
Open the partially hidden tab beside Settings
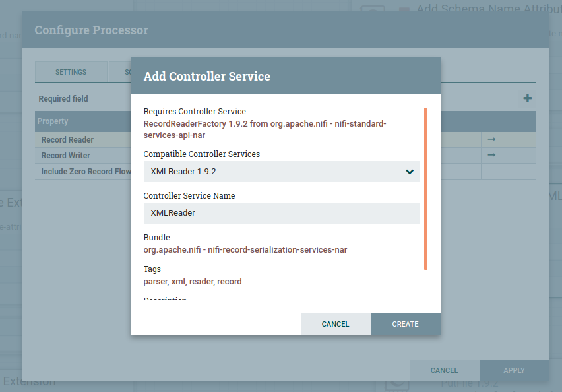click(x=119, y=72)
